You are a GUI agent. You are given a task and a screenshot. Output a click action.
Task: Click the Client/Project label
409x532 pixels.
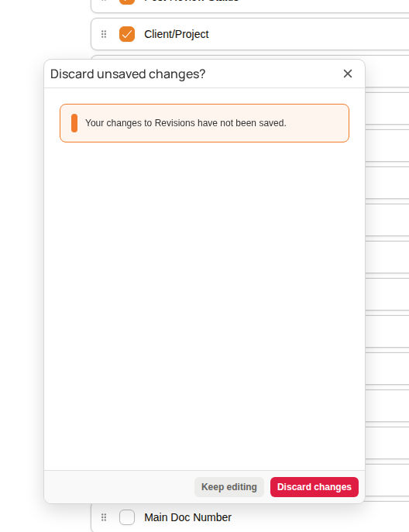(x=176, y=34)
